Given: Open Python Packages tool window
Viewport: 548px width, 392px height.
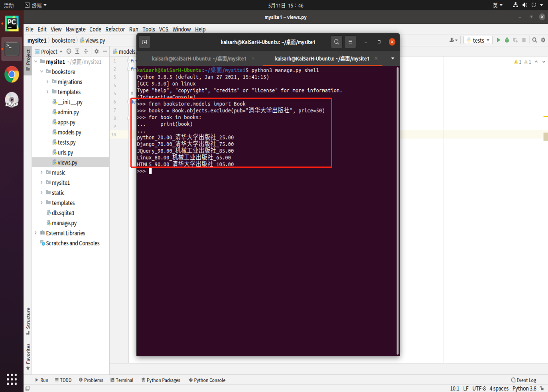Looking at the screenshot, I should (x=161, y=380).
